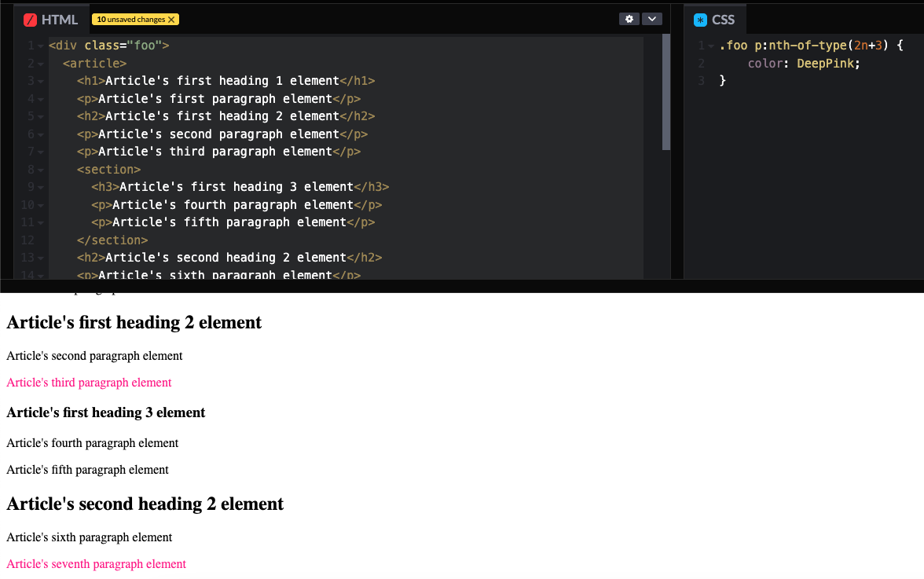This screenshot has width=924, height=579.
Task: Open the editor options chevron beside the gear
Action: click(652, 18)
